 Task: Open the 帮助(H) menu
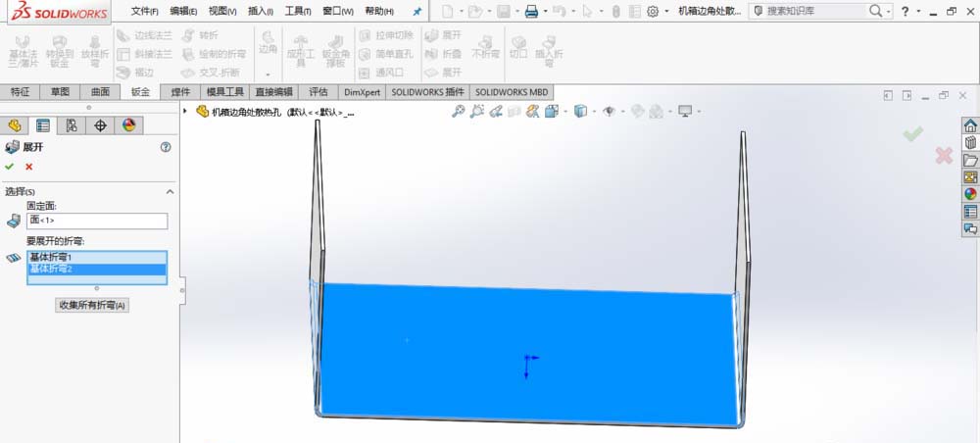point(379,11)
